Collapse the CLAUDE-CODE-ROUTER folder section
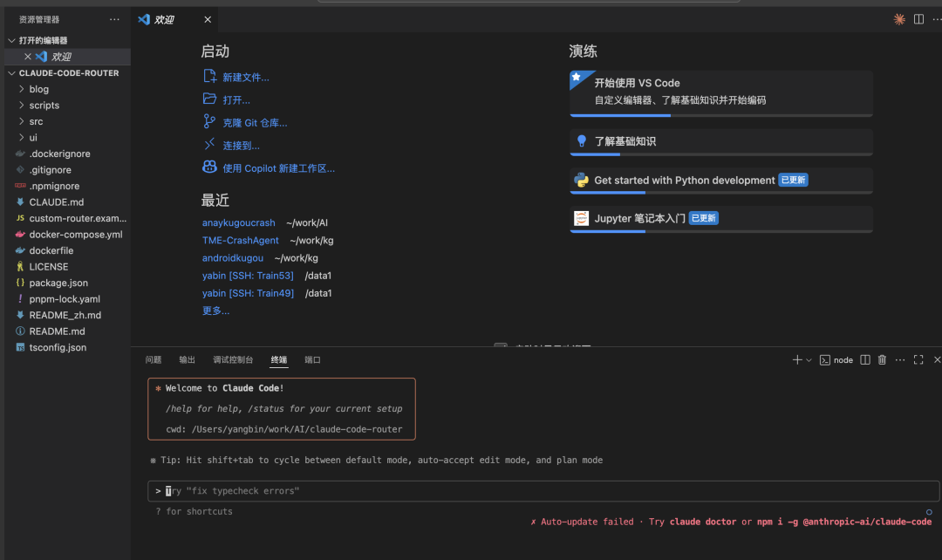 coord(11,72)
